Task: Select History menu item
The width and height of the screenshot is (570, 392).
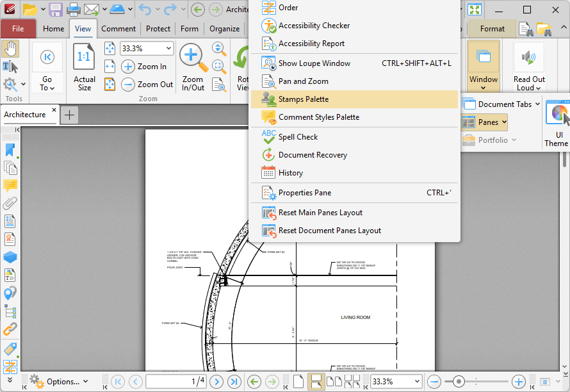Action: pyautogui.click(x=354, y=173)
